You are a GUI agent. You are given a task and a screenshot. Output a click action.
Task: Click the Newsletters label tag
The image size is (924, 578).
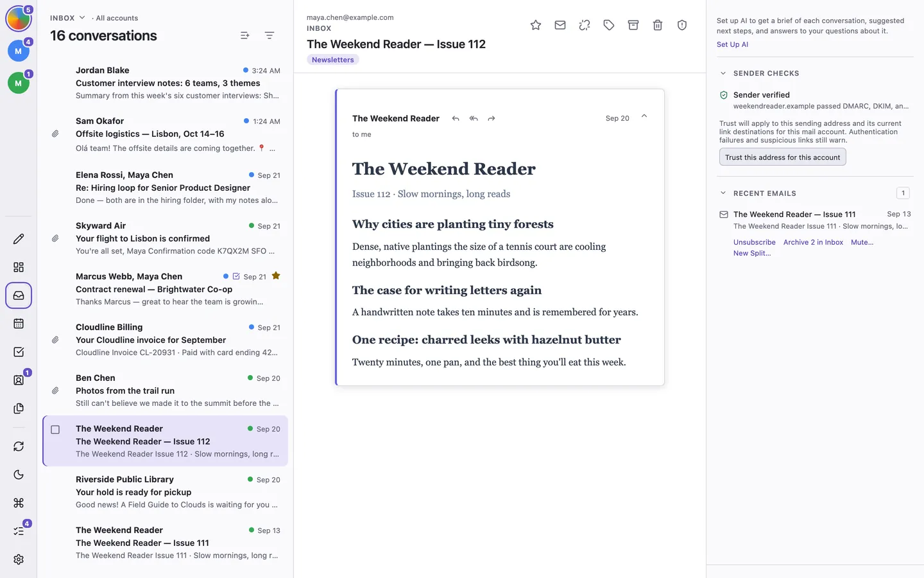[333, 60]
